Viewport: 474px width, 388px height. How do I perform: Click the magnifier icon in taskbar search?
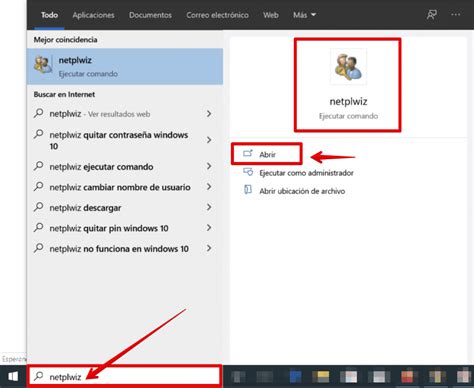tap(39, 376)
